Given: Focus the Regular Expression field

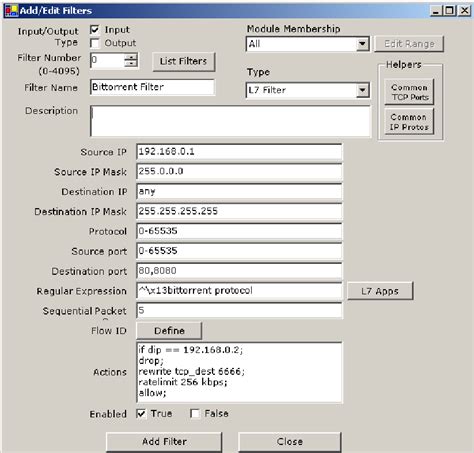Looking at the screenshot, I should [239, 291].
